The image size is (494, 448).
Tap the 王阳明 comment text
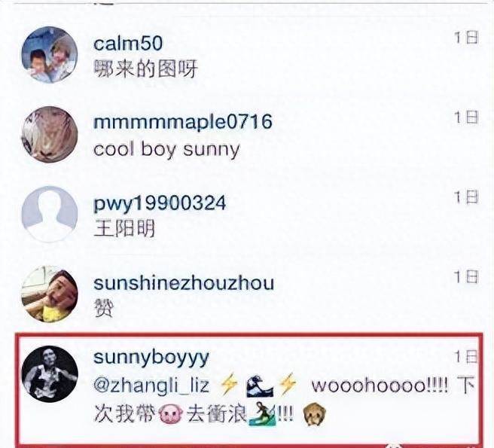pyautogui.click(x=124, y=229)
